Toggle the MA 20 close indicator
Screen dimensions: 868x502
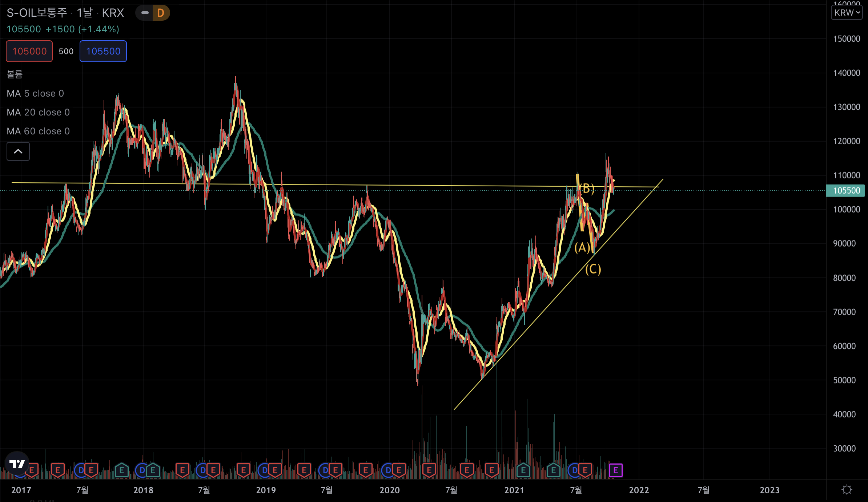coord(38,112)
